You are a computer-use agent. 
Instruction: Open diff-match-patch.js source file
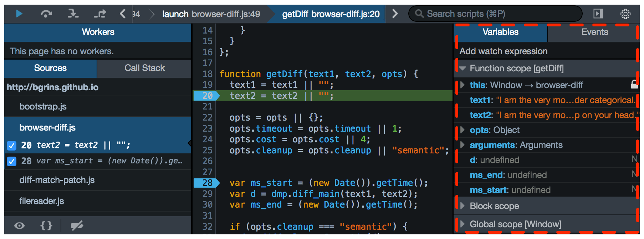click(57, 180)
